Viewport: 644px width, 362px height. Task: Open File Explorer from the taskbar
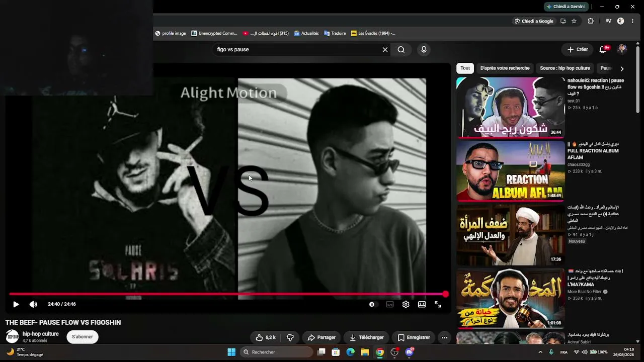point(365,352)
